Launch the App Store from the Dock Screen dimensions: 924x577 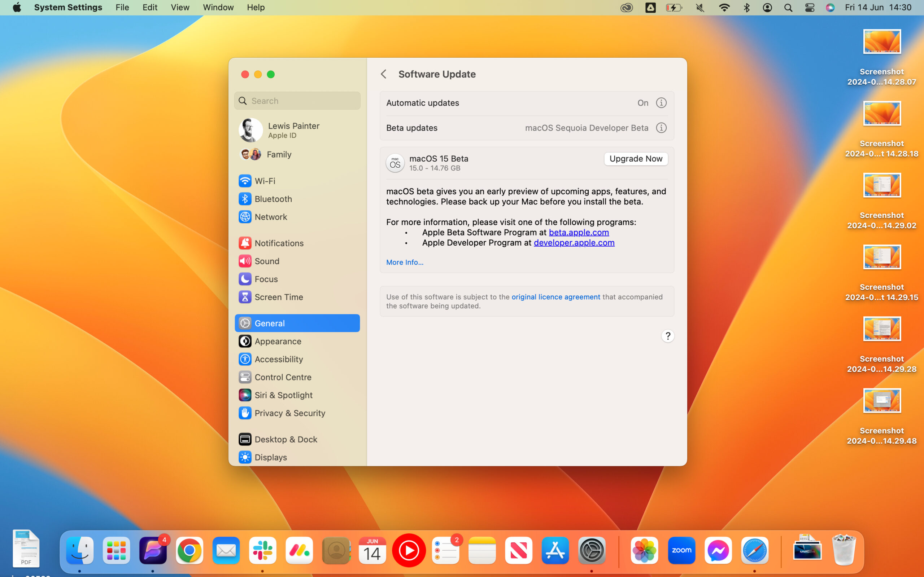(x=554, y=550)
